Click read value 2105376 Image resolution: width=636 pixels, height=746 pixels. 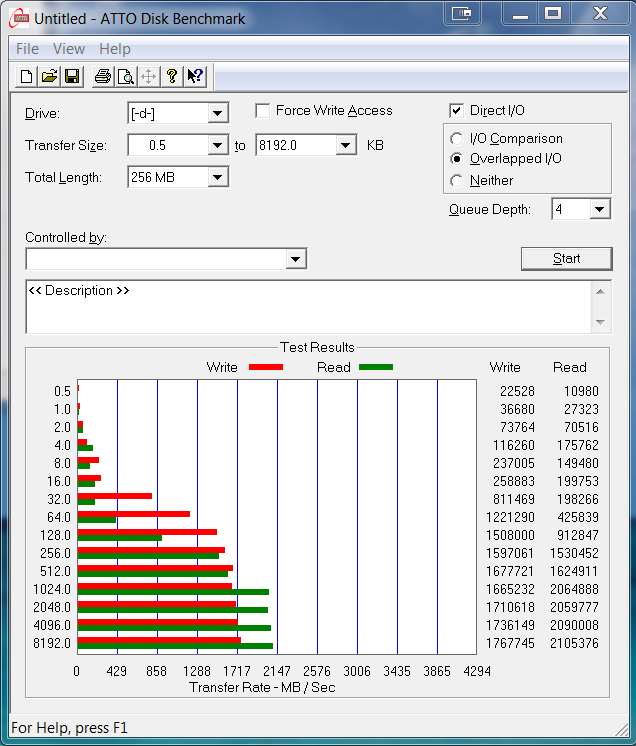pos(574,643)
